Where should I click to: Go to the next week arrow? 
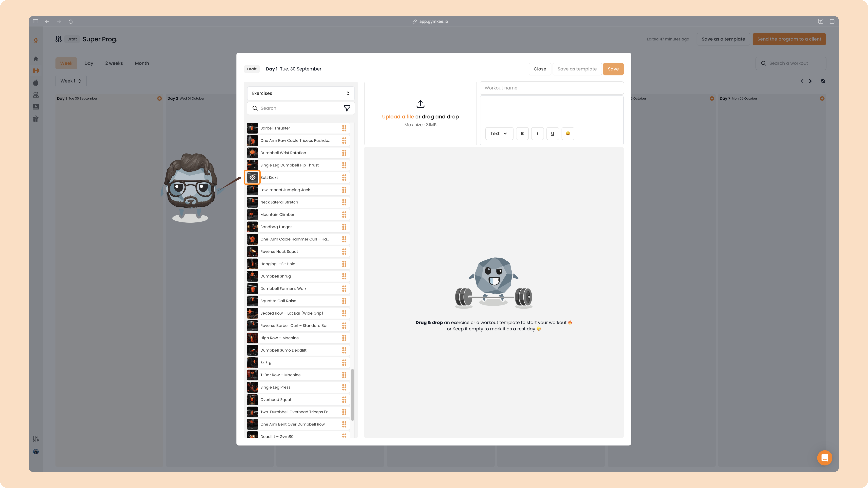coord(810,81)
